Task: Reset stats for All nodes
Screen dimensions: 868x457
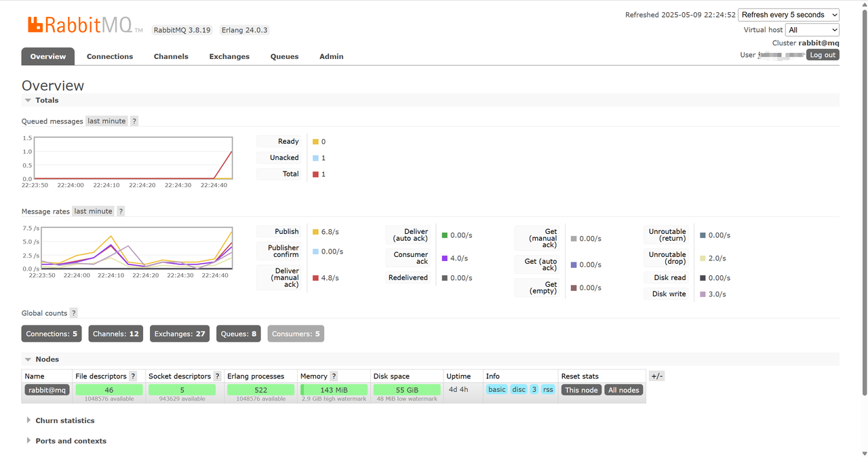Action: click(x=623, y=390)
